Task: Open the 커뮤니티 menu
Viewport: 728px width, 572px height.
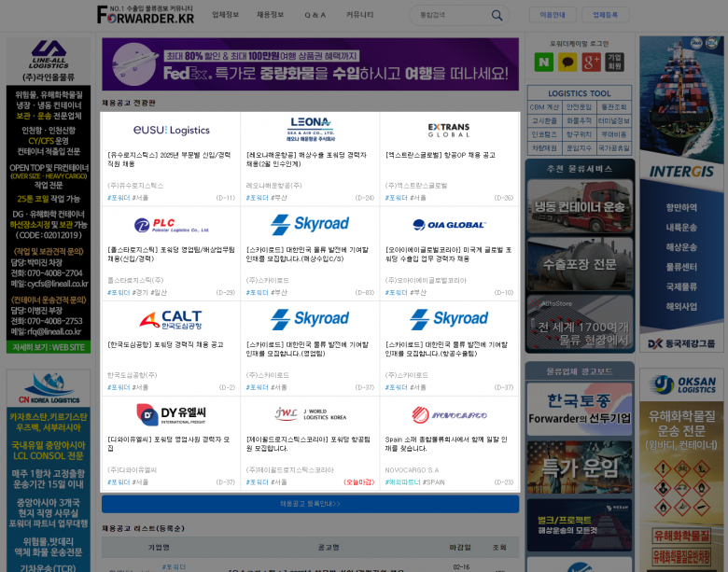Action: (360, 15)
